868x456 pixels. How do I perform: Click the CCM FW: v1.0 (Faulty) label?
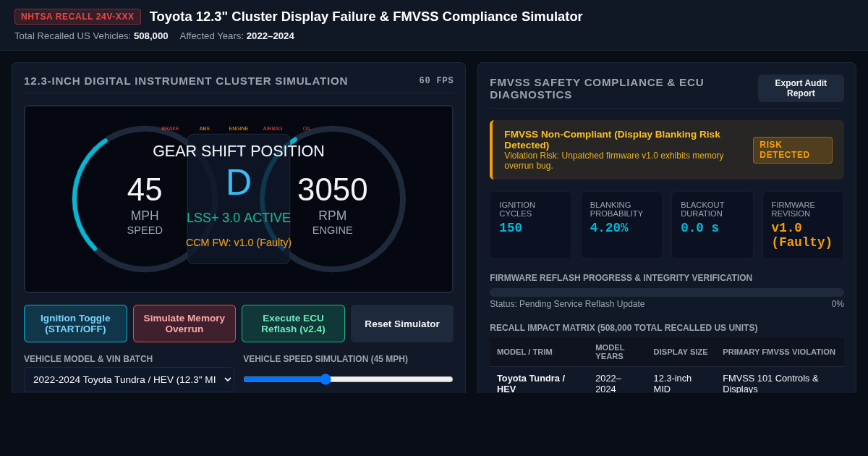click(x=239, y=242)
